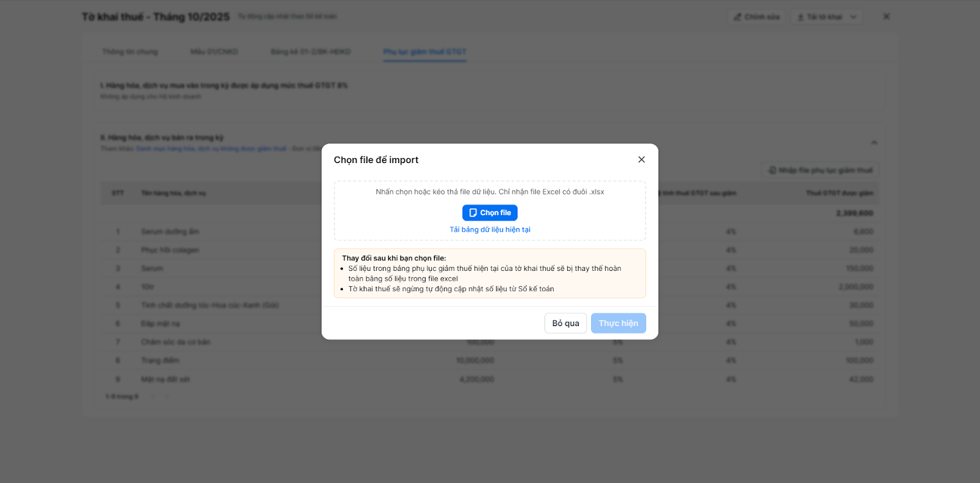
Task: Click the download icon on "Tải tờ khai"
Action: [801, 17]
